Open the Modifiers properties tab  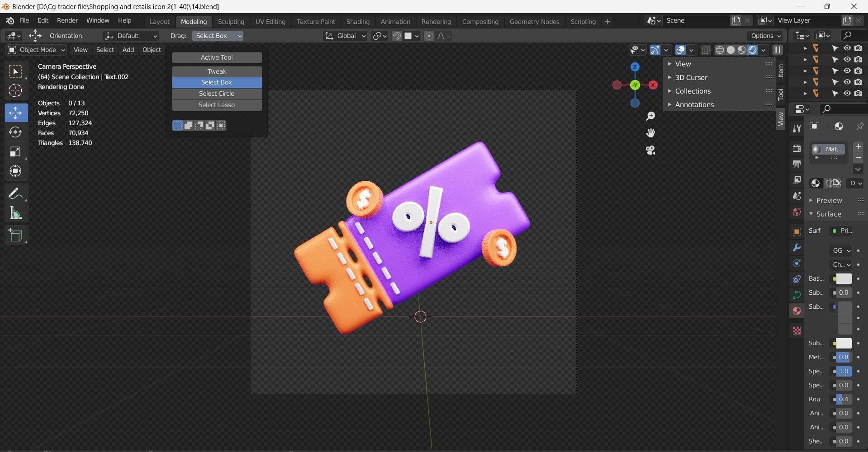point(797,248)
